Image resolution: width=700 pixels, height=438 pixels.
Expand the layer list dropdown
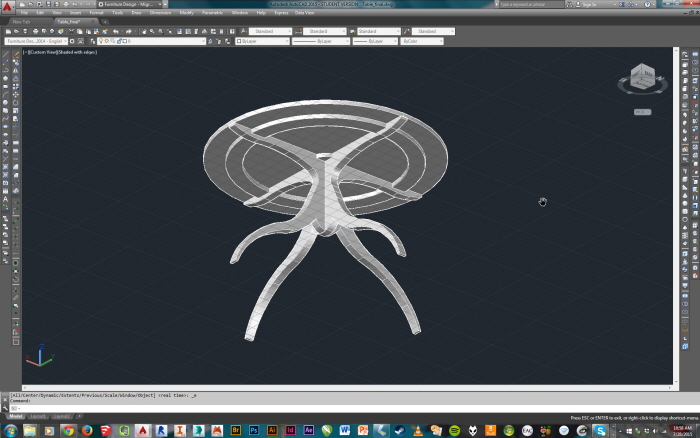(x=202, y=41)
